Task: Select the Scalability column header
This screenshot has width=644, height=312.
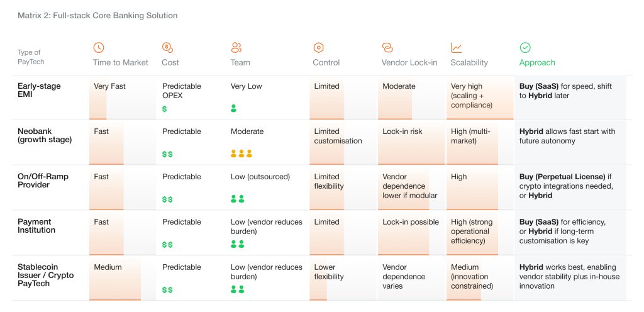Action: pos(469,63)
